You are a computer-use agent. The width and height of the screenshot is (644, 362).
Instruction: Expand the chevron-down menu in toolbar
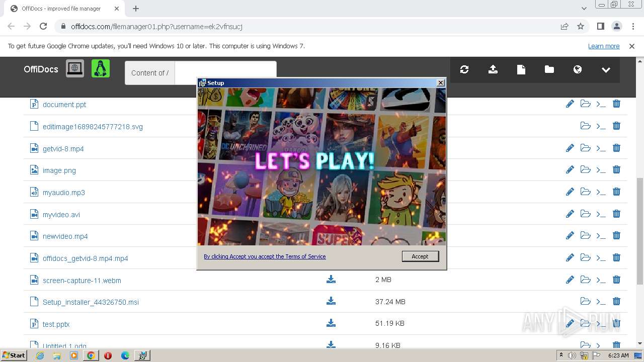[606, 70]
